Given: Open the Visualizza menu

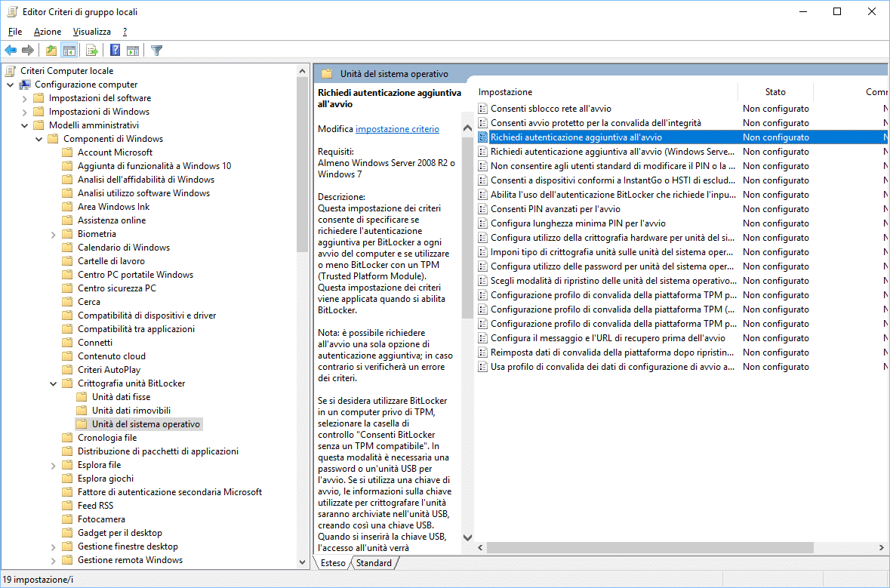Looking at the screenshot, I should click(x=92, y=32).
